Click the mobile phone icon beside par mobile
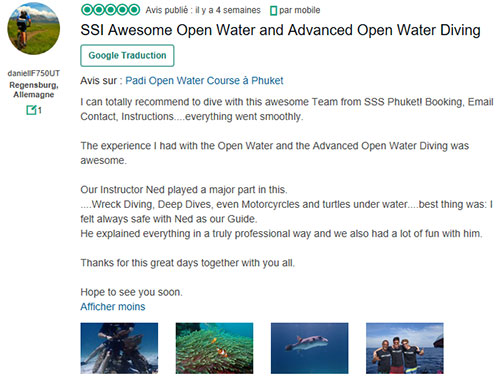500x379 pixels. click(x=273, y=11)
